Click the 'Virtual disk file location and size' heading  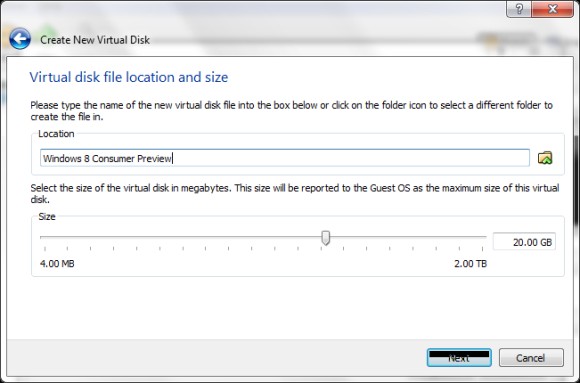(129, 77)
